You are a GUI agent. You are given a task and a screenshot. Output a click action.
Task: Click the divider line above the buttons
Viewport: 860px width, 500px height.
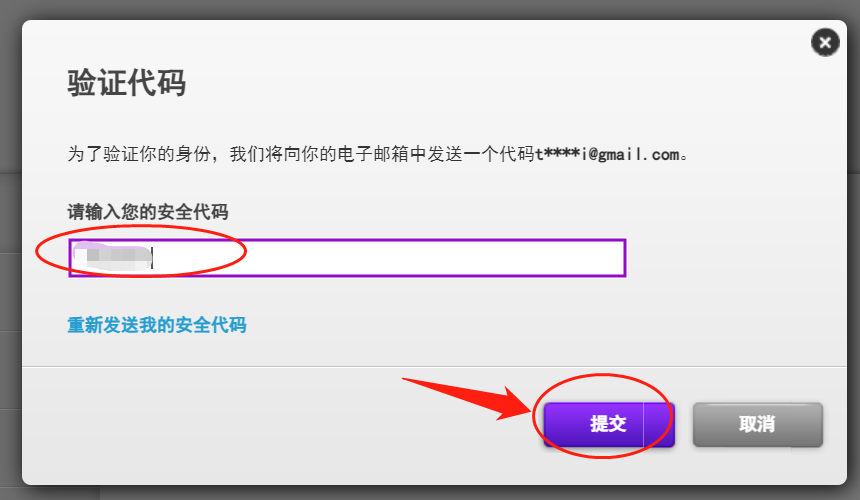tap(434, 366)
